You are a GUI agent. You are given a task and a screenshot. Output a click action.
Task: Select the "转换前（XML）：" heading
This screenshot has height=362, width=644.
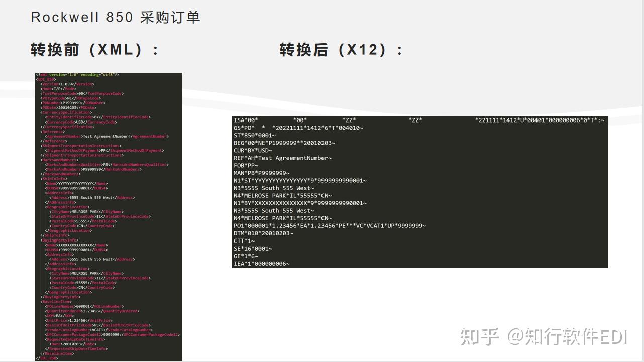coord(95,50)
